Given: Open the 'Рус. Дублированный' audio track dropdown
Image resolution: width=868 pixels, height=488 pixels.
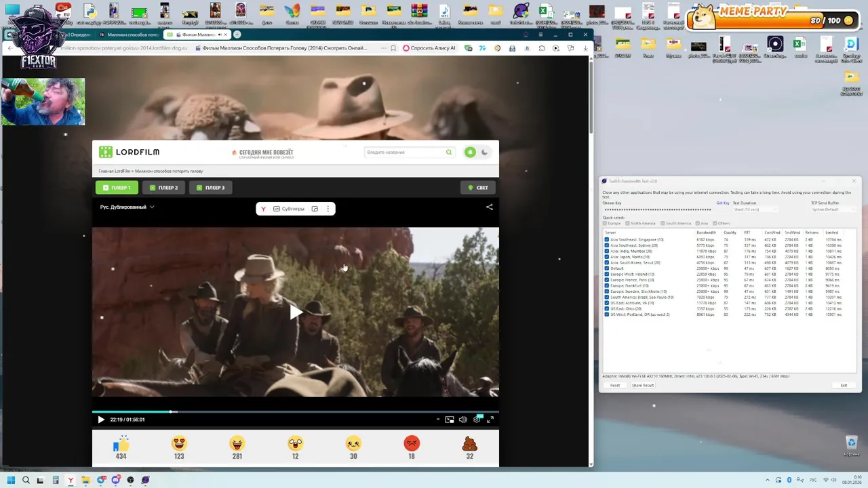Looking at the screenshot, I should point(127,207).
